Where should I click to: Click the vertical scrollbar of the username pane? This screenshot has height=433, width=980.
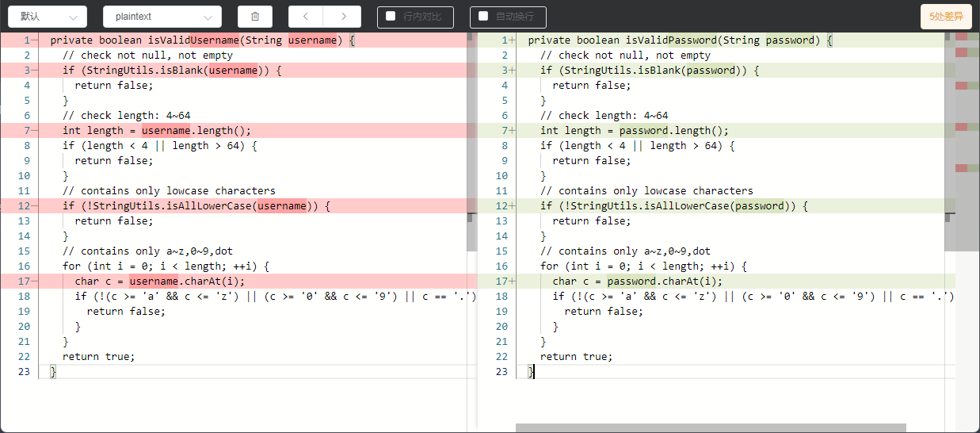click(471, 141)
